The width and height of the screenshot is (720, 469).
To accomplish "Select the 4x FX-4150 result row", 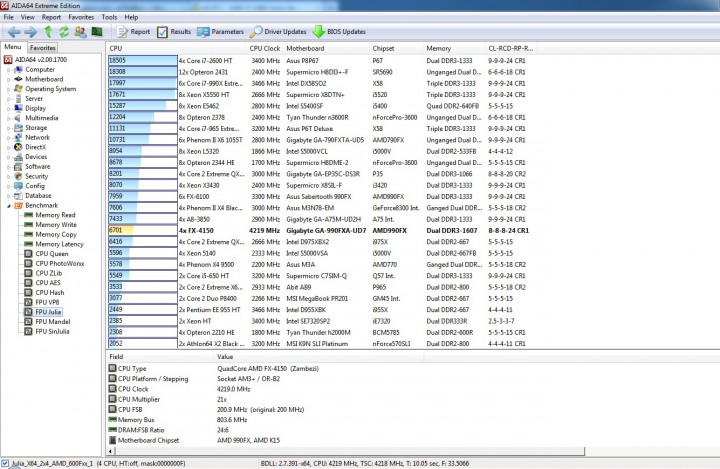I will click(321, 231).
